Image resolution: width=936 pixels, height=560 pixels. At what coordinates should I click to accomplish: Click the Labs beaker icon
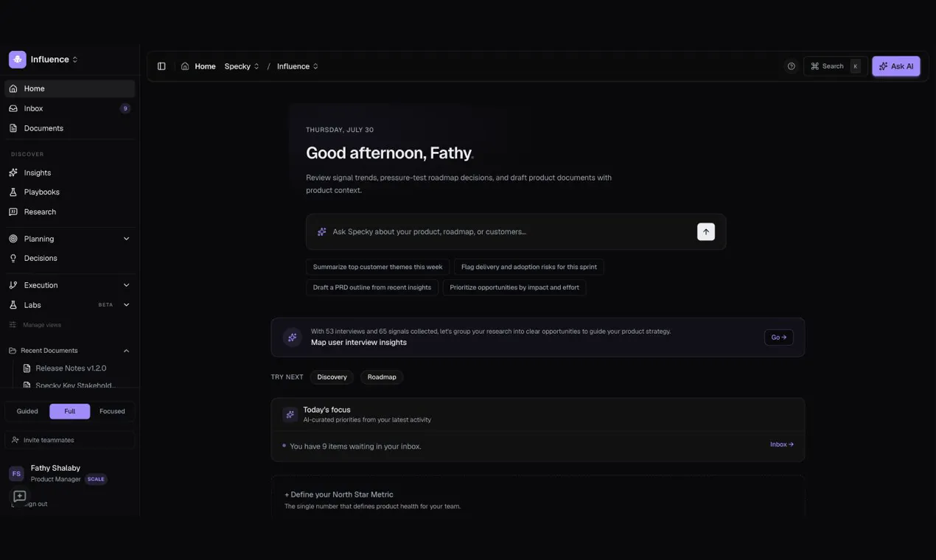click(x=13, y=305)
